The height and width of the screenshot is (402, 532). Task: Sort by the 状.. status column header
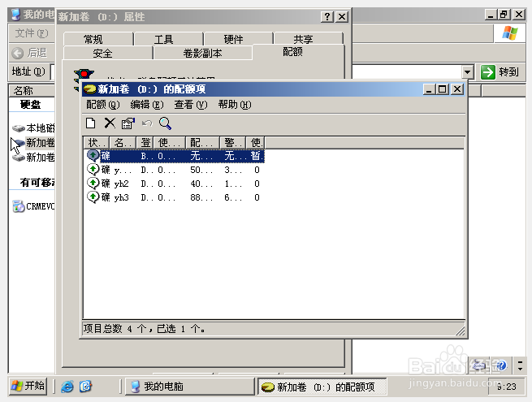tap(97, 143)
